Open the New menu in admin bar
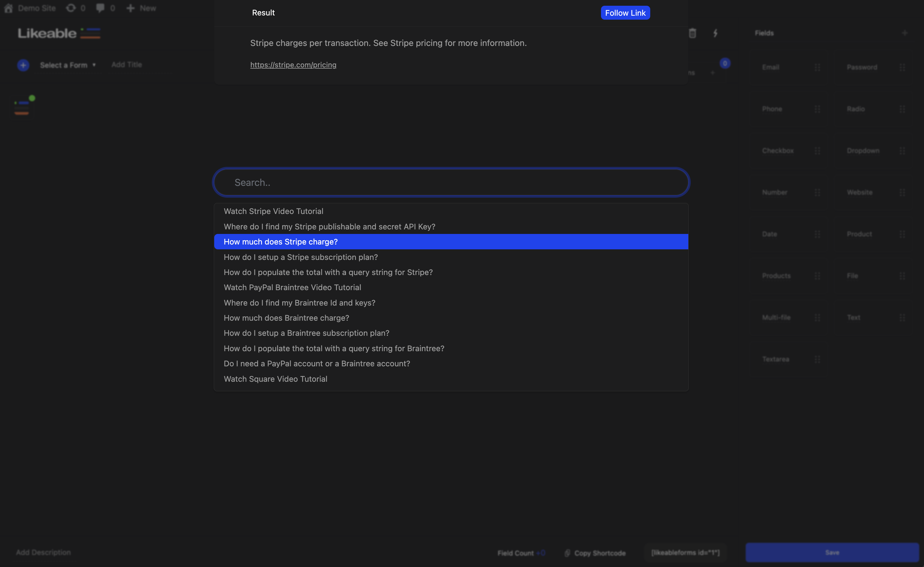 coord(141,8)
